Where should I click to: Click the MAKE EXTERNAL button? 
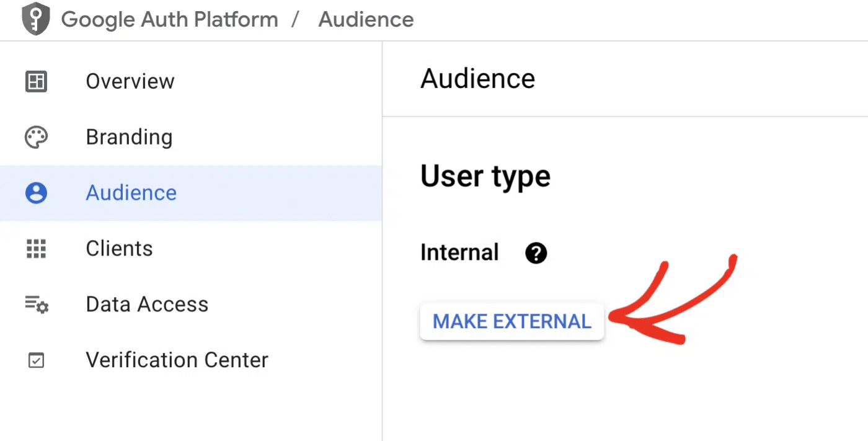pos(512,321)
